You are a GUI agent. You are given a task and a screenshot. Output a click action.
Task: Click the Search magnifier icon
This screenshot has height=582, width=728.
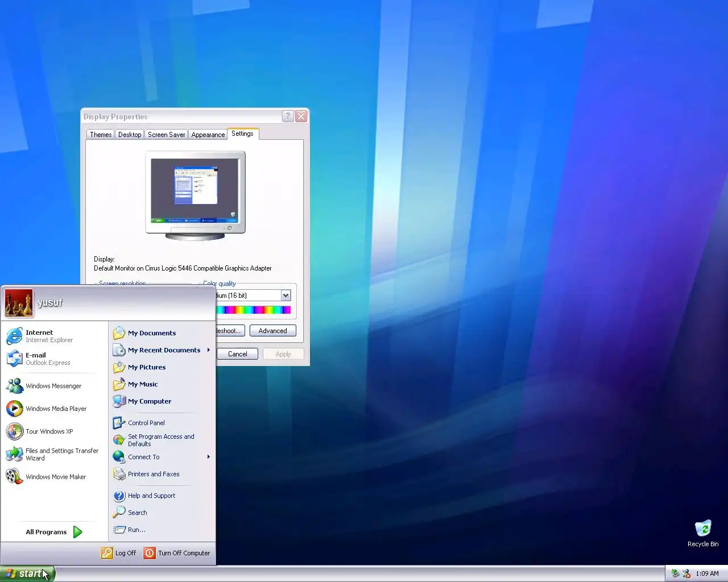click(x=119, y=513)
